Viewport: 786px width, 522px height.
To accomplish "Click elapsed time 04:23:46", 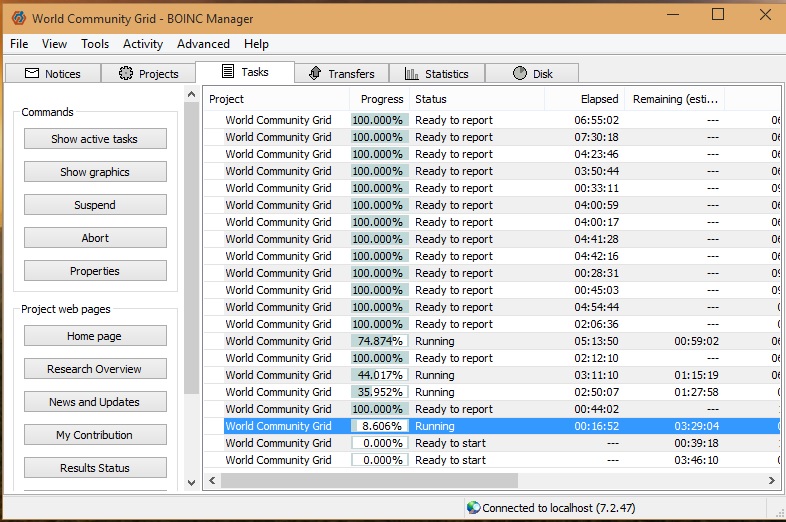I will 597,154.
